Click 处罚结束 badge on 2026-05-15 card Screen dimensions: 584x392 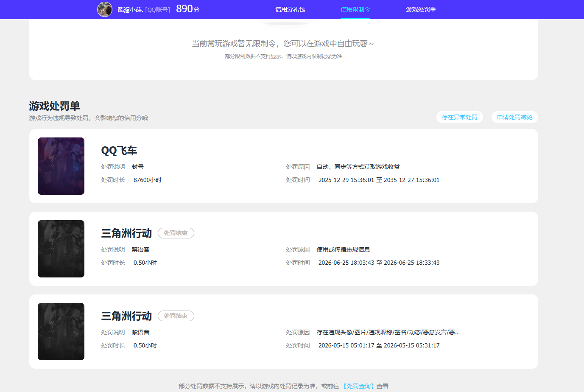tap(176, 316)
